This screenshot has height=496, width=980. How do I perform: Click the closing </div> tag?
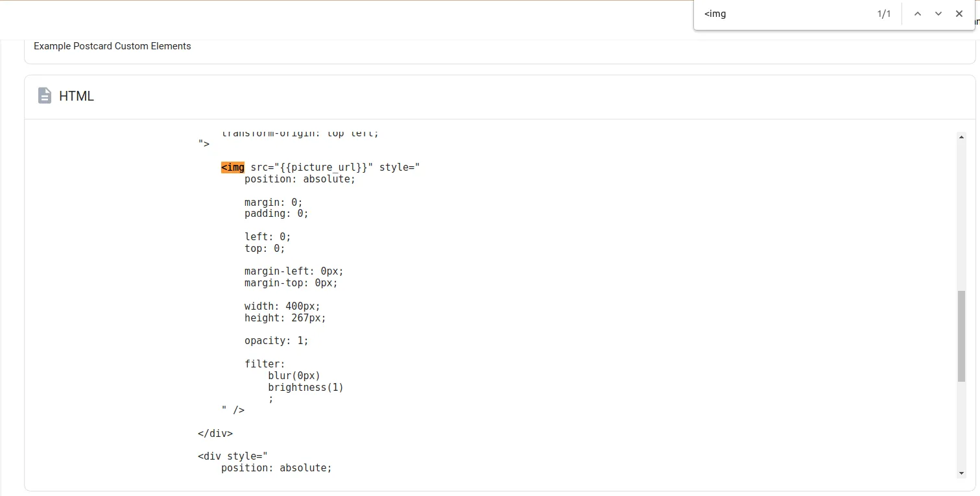[x=214, y=433]
